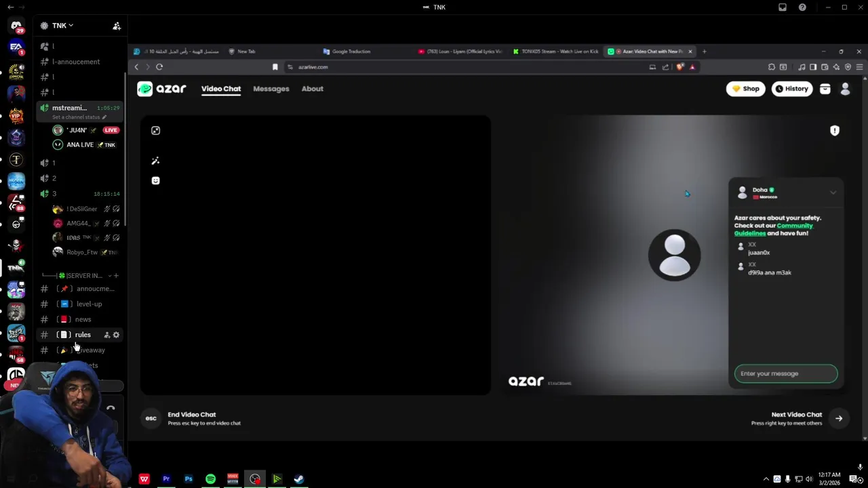This screenshot has height=488, width=868.
Task: Click the Enter your message field
Action: point(786,373)
